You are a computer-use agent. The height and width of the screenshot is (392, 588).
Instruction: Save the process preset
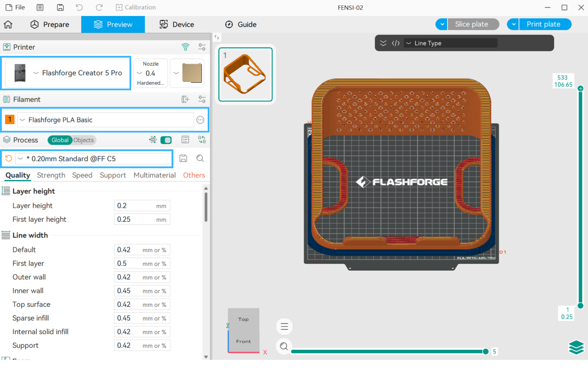(x=183, y=158)
